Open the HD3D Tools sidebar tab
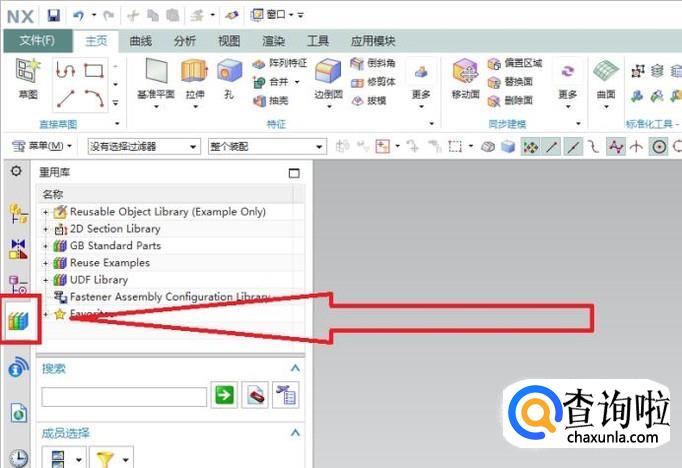The height and width of the screenshot is (468, 682). coord(18,367)
